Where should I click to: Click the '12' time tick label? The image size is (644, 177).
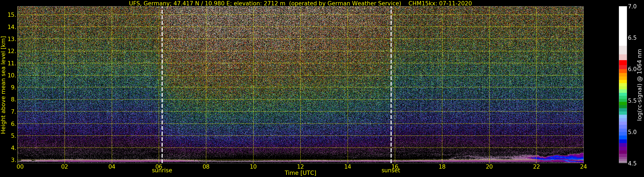[x=300, y=166]
